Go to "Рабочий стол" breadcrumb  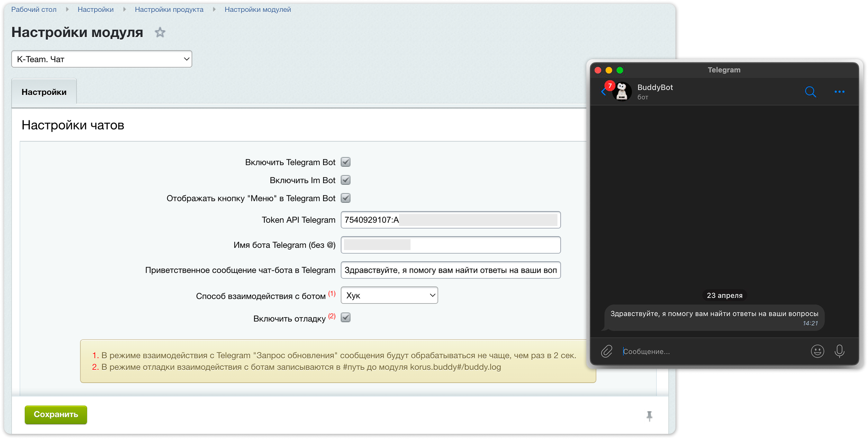[34, 9]
